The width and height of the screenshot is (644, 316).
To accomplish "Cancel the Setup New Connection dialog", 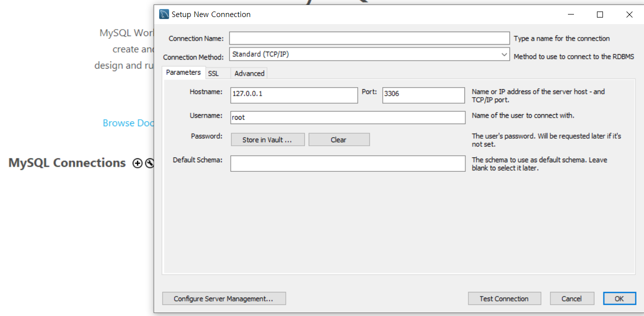I will point(572,298).
